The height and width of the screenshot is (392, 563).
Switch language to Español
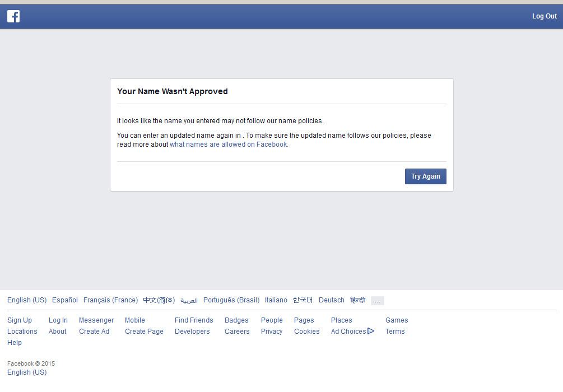coord(65,300)
